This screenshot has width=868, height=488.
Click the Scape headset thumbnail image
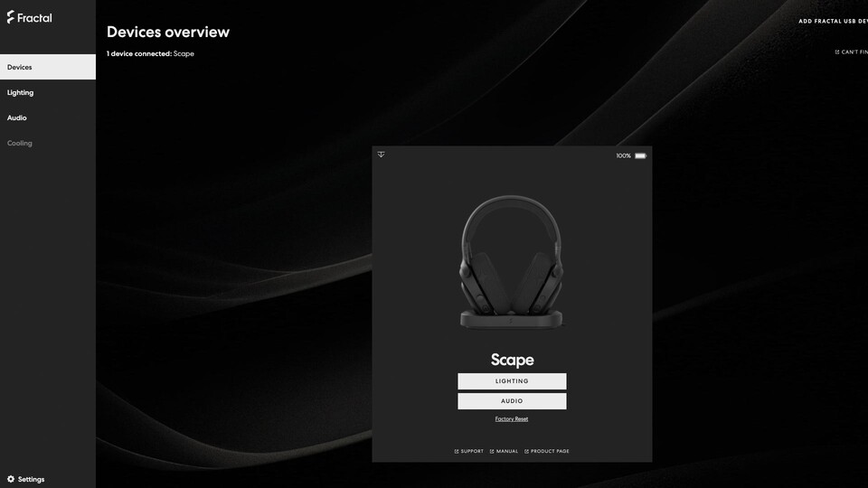[512, 262]
